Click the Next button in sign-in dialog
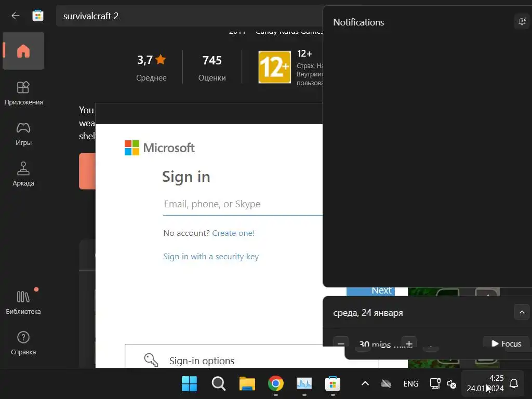This screenshot has height=399, width=532. click(x=370, y=291)
